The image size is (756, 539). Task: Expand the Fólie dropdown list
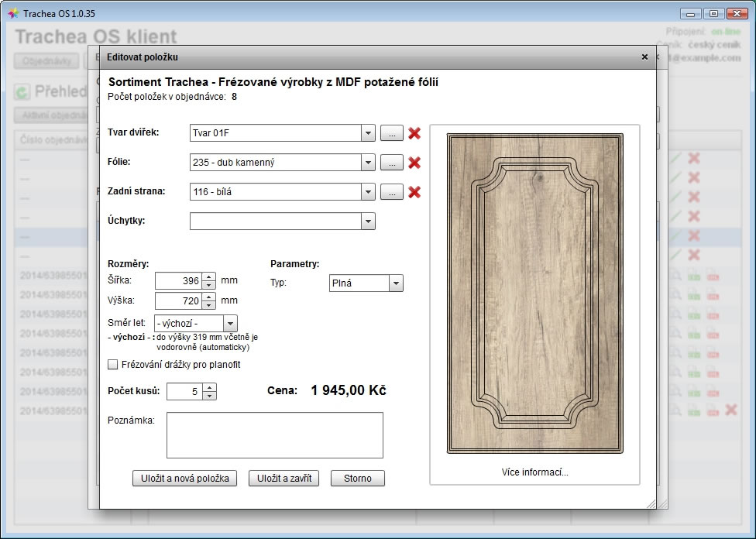[368, 163]
